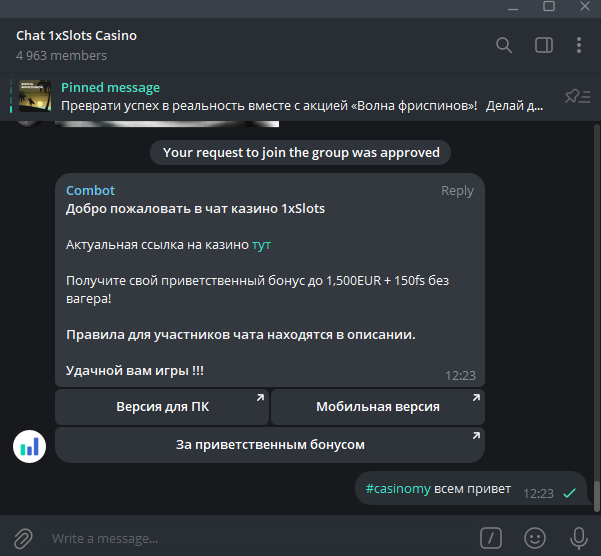The height and width of the screenshot is (556, 601).
Task: Click the 12:23 timestamp on Combot message
Action: [460, 376]
